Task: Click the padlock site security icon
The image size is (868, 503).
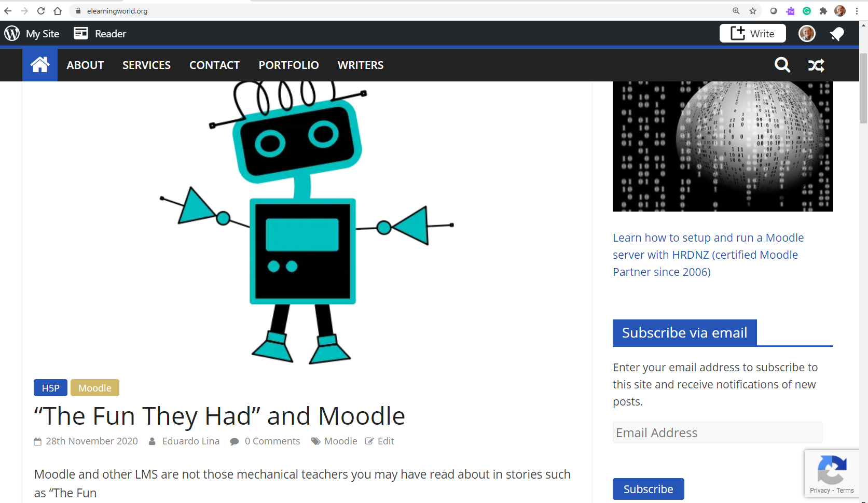Action: [x=78, y=11]
